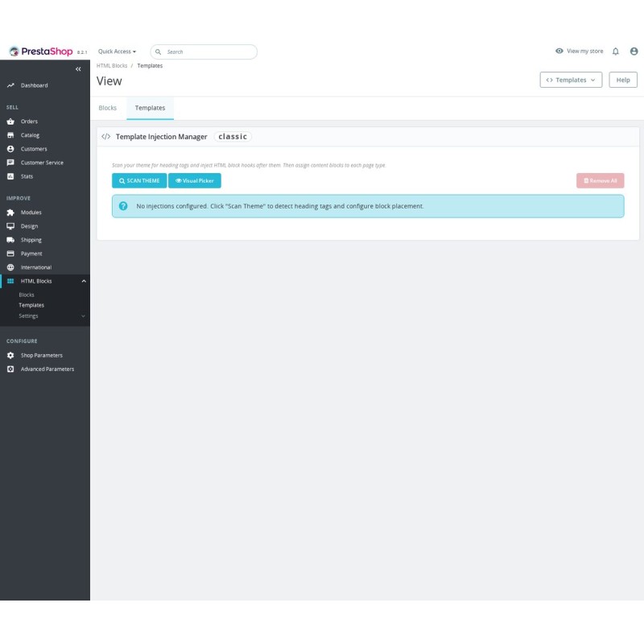
Task: Collapse the HTML Blocks menu chevron
Action: (x=84, y=281)
